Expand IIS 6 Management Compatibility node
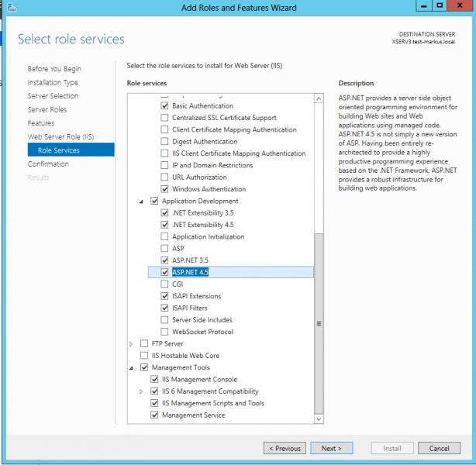The height and width of the screenshot is (465, 476). click(x=141, y=391)
